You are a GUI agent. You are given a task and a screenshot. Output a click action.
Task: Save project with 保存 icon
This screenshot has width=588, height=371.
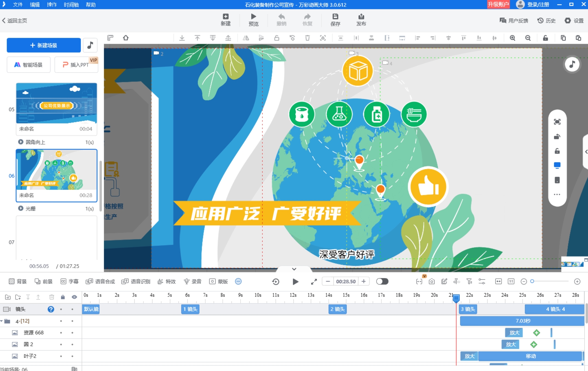point(335,20)
